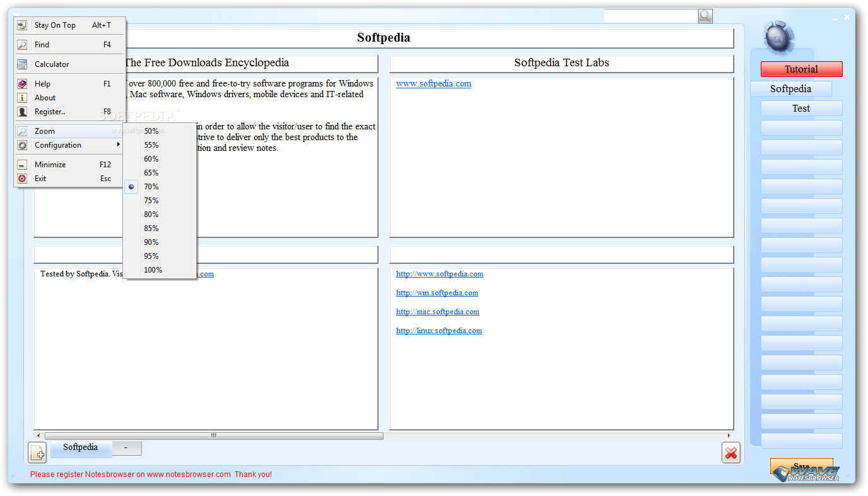The image size is (868, 496).
Task: Click the magnifier search button
Action: 705,16
